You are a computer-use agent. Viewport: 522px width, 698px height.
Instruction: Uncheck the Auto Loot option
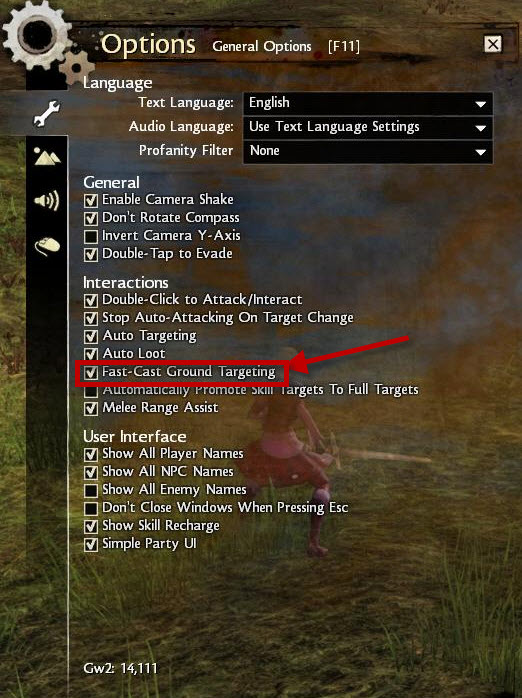pos(91,354)
